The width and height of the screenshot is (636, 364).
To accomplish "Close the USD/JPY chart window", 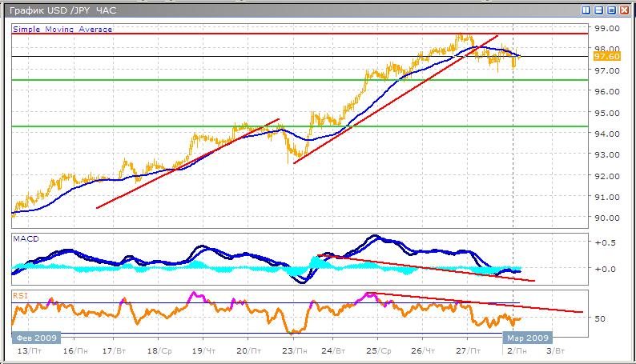I will pos(624,10).
